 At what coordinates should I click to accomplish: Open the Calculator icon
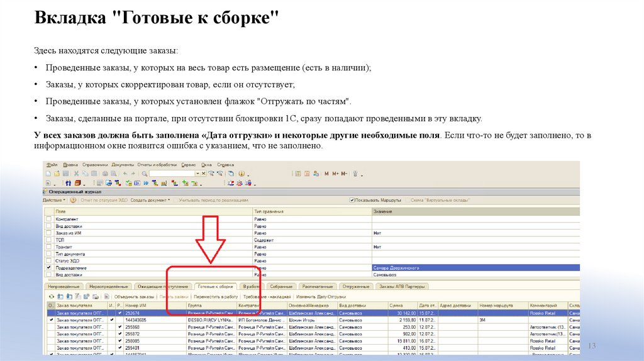pos(297,174)
